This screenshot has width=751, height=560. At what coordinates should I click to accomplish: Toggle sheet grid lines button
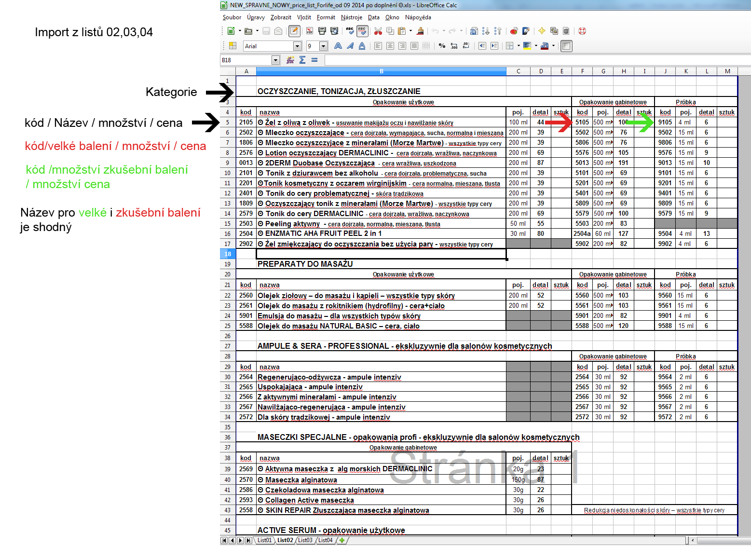567,46
